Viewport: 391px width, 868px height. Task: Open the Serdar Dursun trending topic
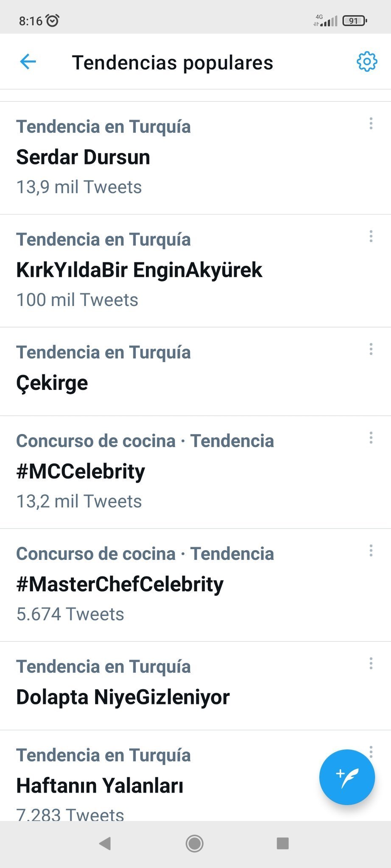pos(83,157)
